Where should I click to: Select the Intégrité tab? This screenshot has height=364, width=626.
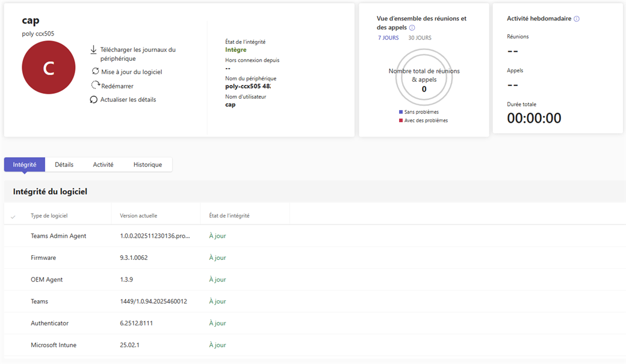tap(25, 164)
